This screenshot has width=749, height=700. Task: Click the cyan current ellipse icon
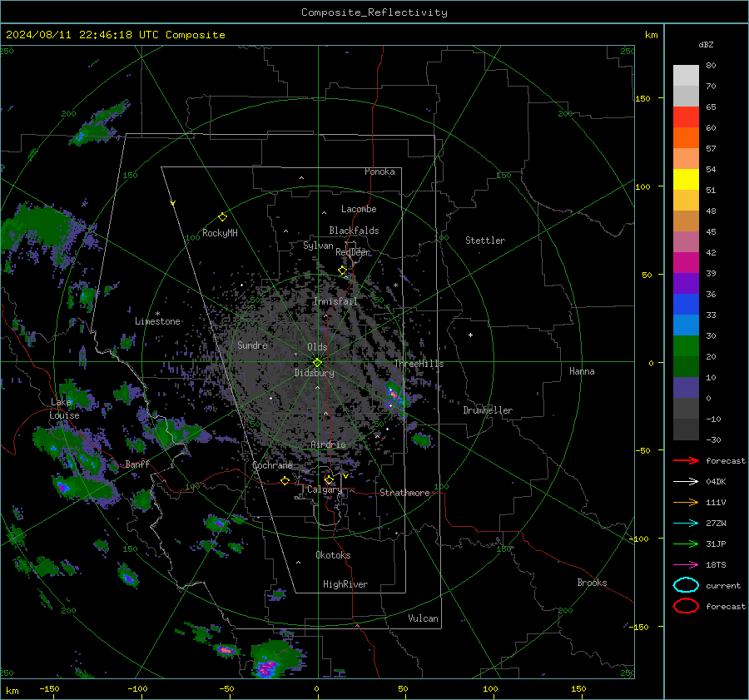point(686,585)
